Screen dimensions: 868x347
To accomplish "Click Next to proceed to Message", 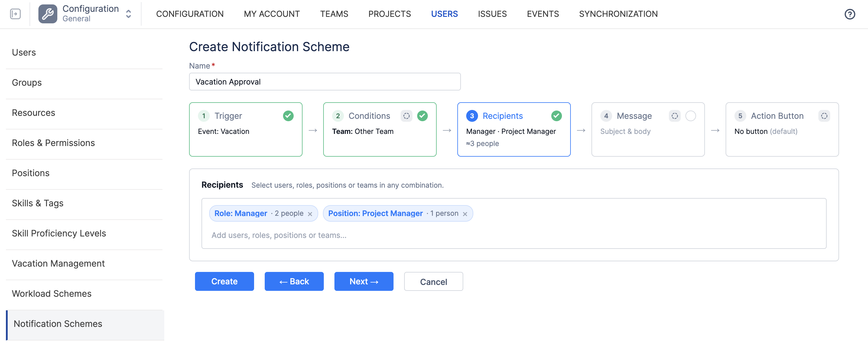I will pos(364,282).
